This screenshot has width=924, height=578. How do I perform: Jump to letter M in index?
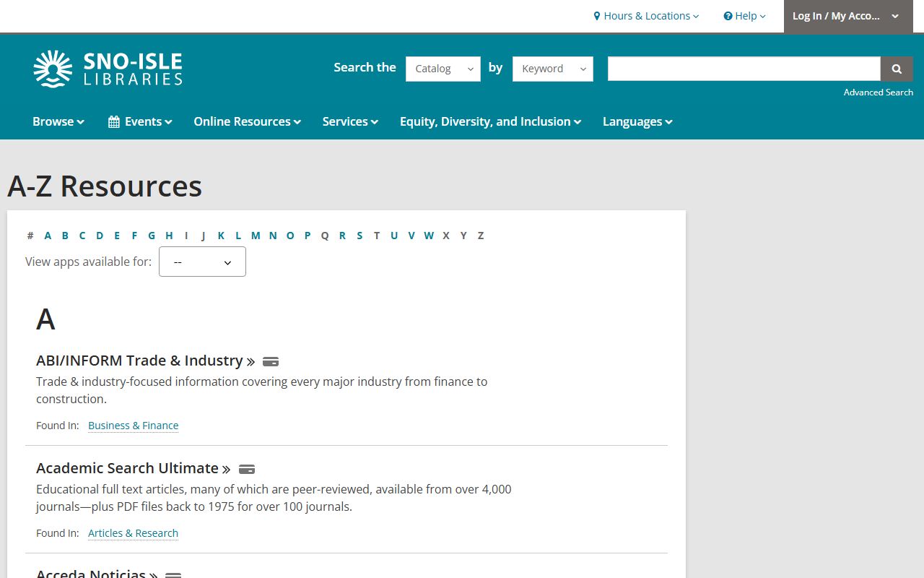[256, 236]
